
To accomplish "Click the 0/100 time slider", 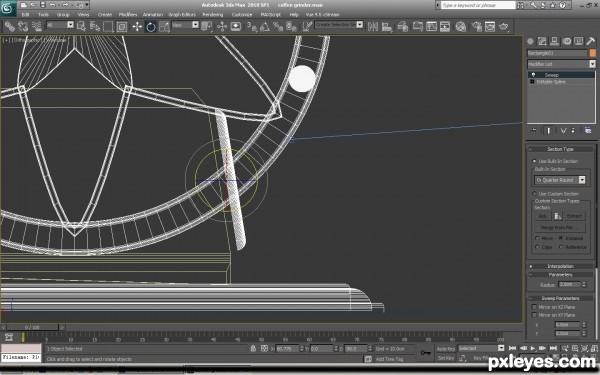I will [32, 328].
